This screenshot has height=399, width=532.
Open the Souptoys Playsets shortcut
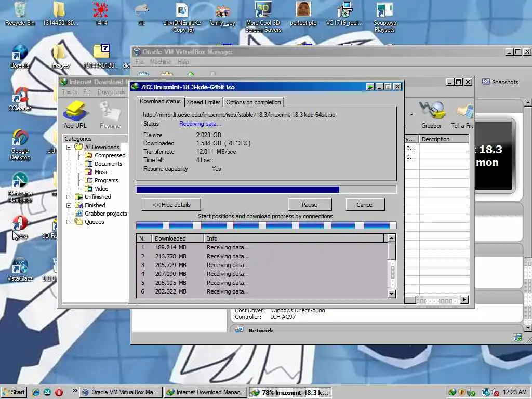(x=385, y=17)
